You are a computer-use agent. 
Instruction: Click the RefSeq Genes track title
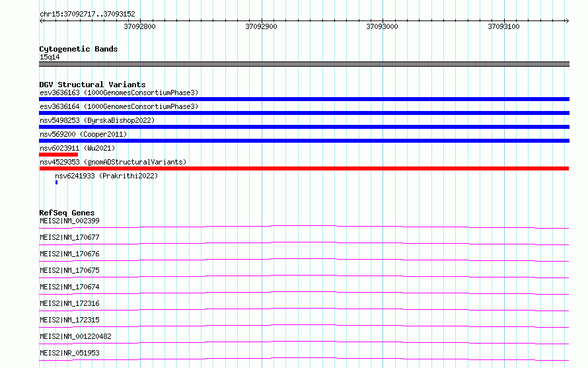(x=67, y=213)
